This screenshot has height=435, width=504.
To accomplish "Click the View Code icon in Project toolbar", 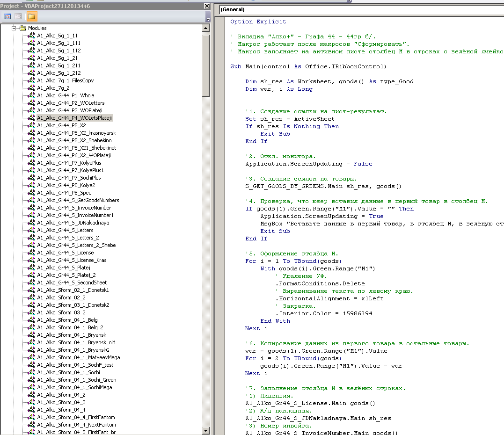I will click(7, 16).
